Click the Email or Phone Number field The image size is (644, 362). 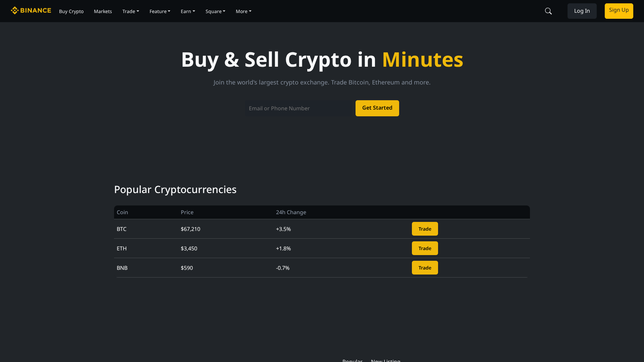click(299, 108)
